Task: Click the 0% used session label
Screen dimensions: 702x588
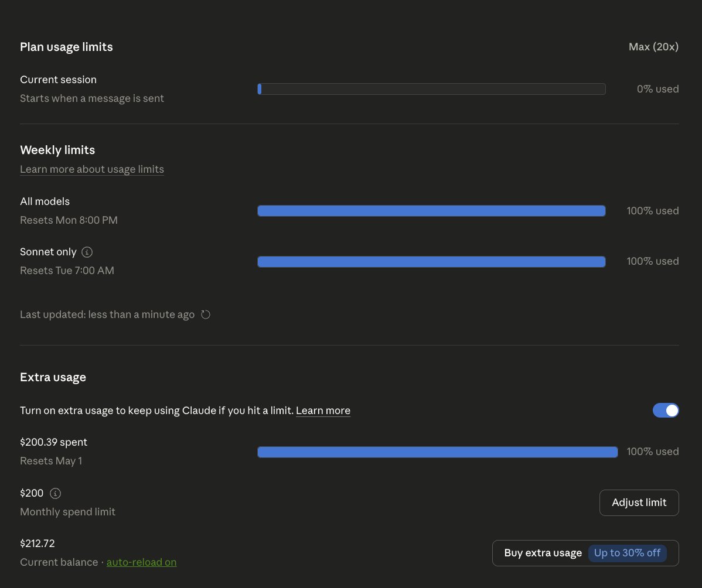Action: click(x=657, y=89)
